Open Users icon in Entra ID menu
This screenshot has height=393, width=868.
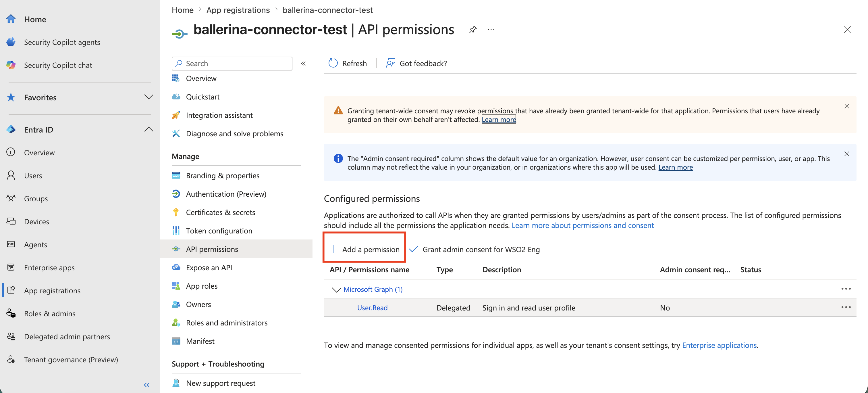point(11,175)
